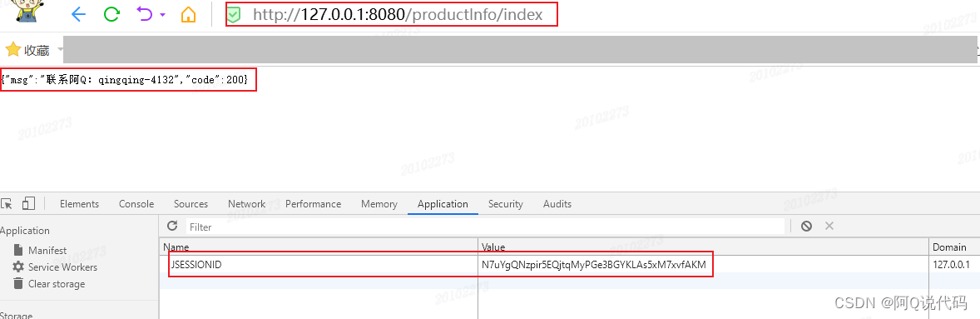Image resolution: width=980 pixels, height=319 pixels.
Task: Clear all cookies with the block icon
Action: (x=806, y=226)
